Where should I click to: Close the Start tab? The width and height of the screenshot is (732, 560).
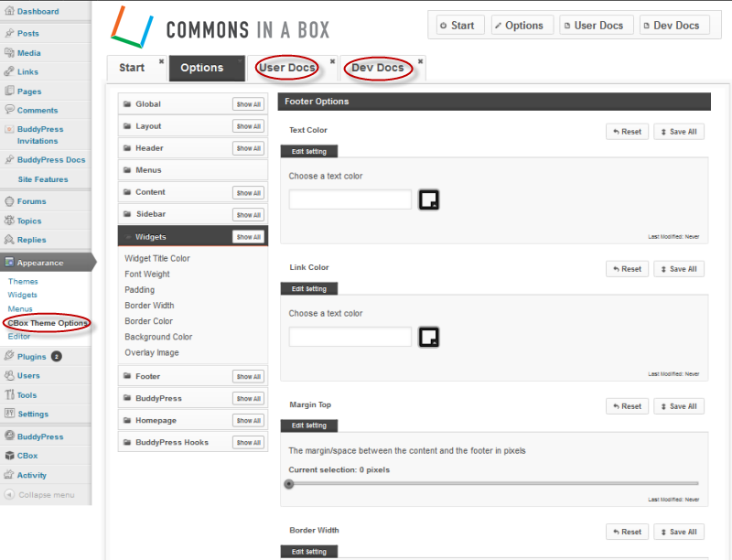point(161,61)
